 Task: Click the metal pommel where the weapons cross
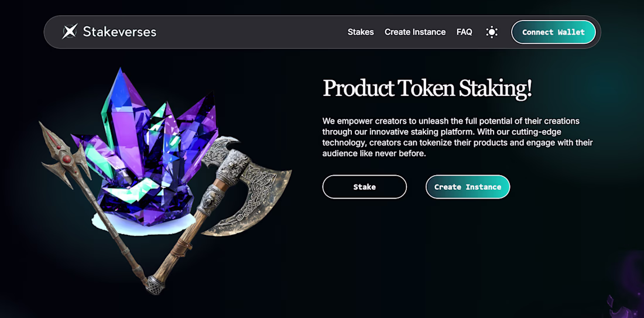154,285
